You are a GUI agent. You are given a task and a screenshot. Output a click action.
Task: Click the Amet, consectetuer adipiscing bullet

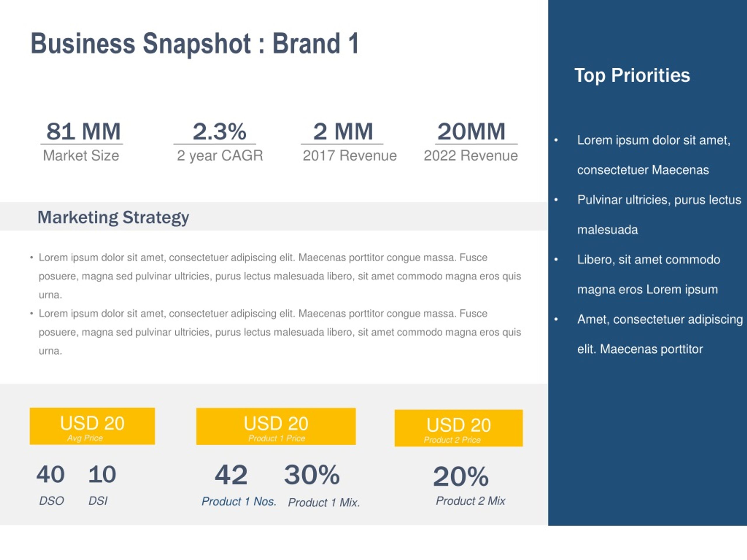click(x=648, y=334)
